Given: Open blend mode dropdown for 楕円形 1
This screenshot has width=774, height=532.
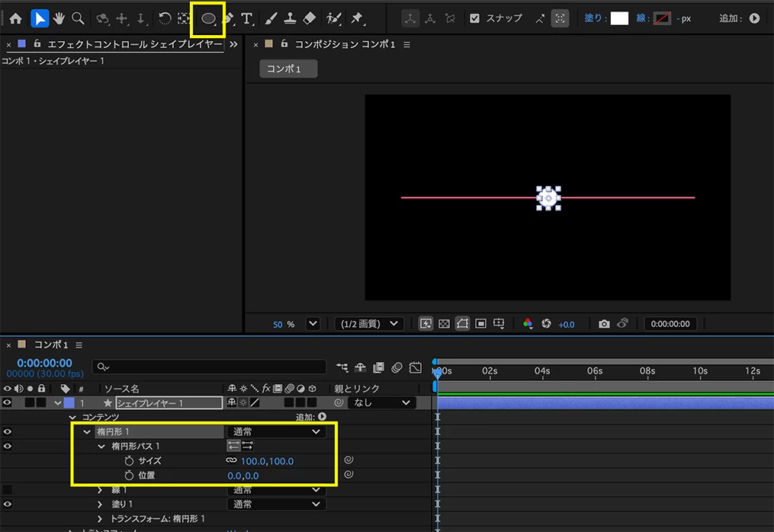Looking at the screenshot, I should coord(276,432).
